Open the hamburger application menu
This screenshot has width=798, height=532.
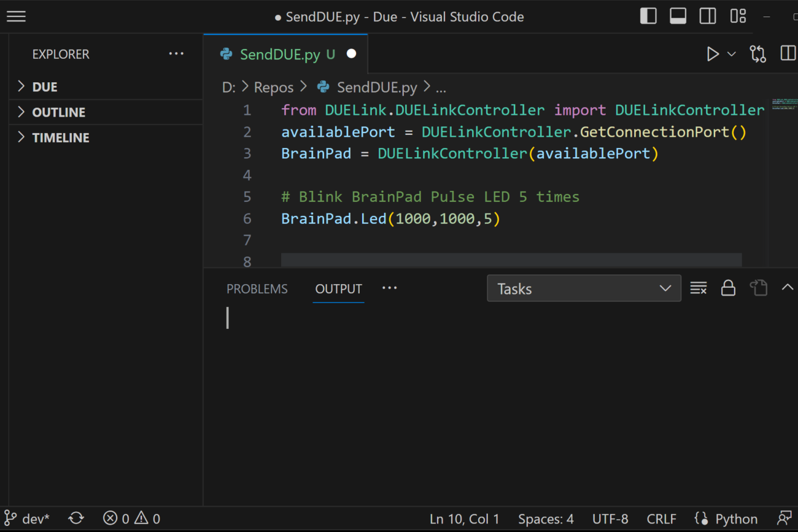coord(16,17)
